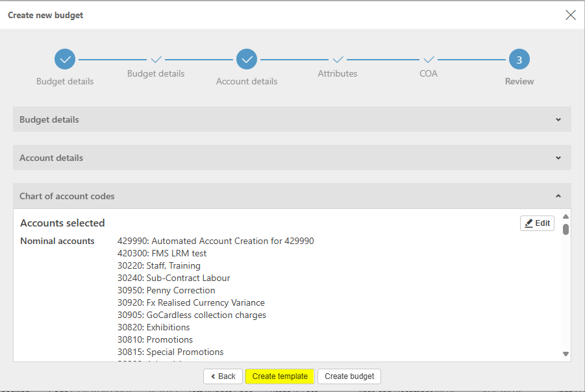585x392 pixels.
Task: Click the Attributes step checkmark
Action: 338,60
